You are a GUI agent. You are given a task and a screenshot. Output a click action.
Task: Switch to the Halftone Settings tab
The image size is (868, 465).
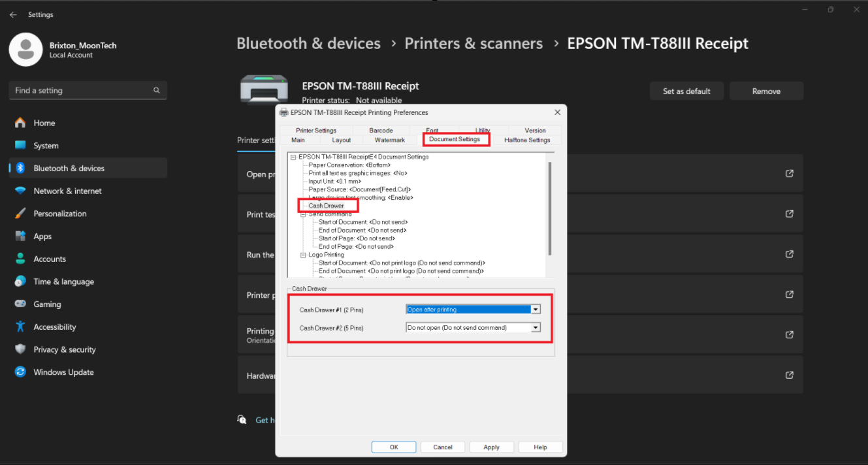pyautogui.click(x=527, y=140)
